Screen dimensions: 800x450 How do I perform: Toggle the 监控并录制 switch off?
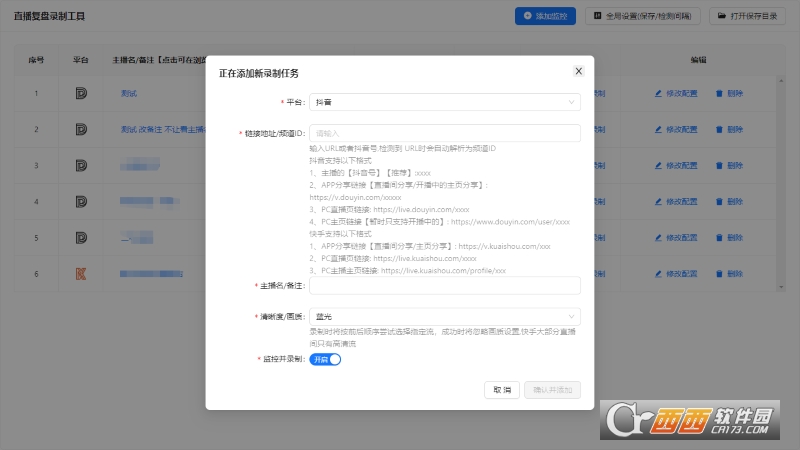pyautogui.click(x=325, y=359)
